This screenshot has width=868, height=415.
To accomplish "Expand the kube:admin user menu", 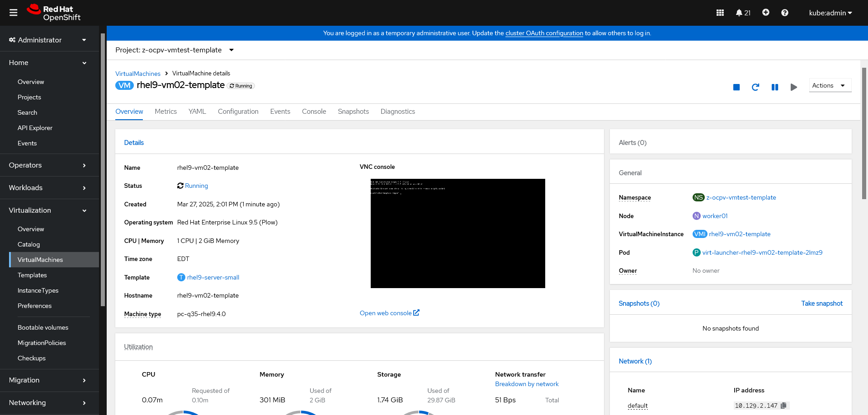I will (830, 13).
